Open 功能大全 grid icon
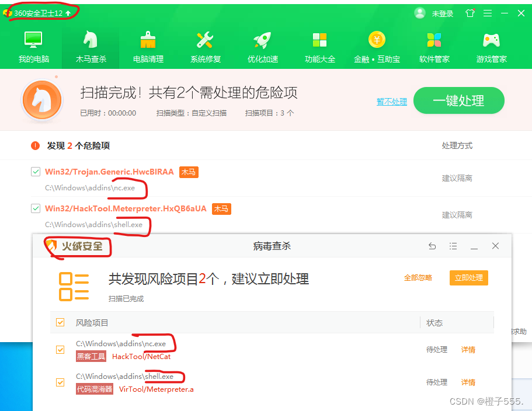The height and width of the screenshot is (411, 532). (x=319, y=47)
